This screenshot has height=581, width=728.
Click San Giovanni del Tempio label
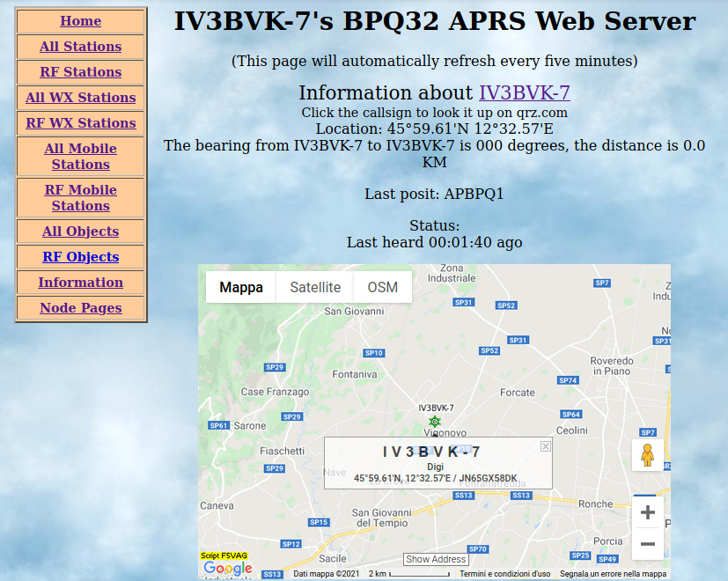pos(382,518)
